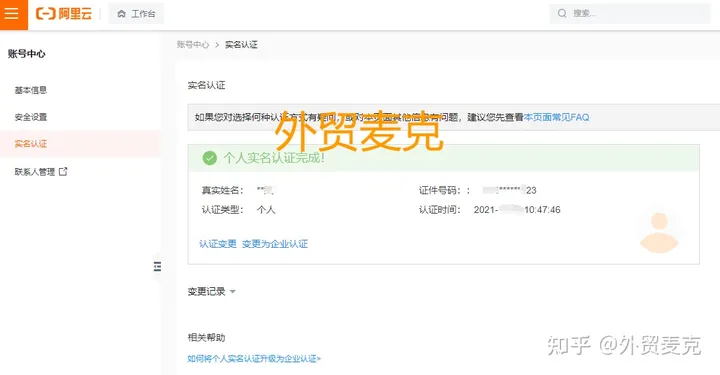Click the home icon beside 工作台
The width and height of the screenshot is (720, 375).
121,14
